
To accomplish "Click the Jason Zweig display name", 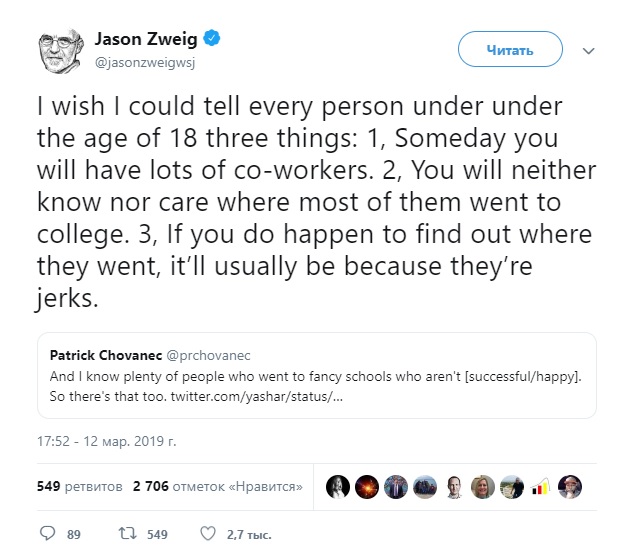I will [147, 40].
